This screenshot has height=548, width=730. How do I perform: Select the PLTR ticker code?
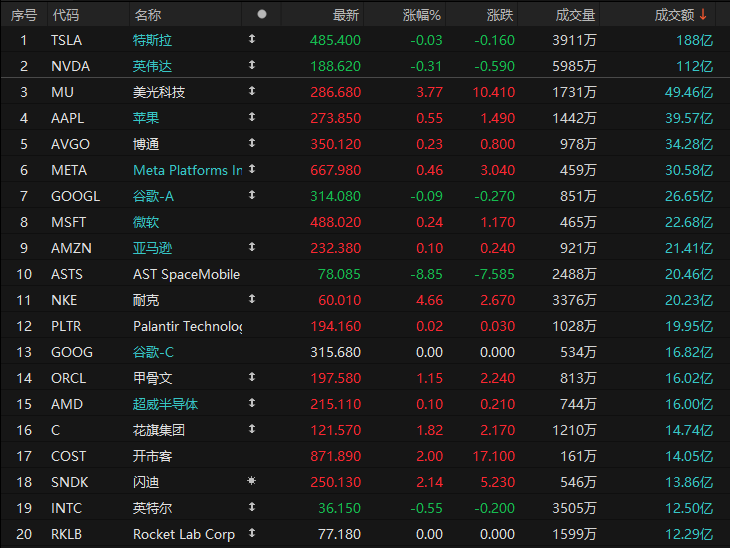pos(66,326)
